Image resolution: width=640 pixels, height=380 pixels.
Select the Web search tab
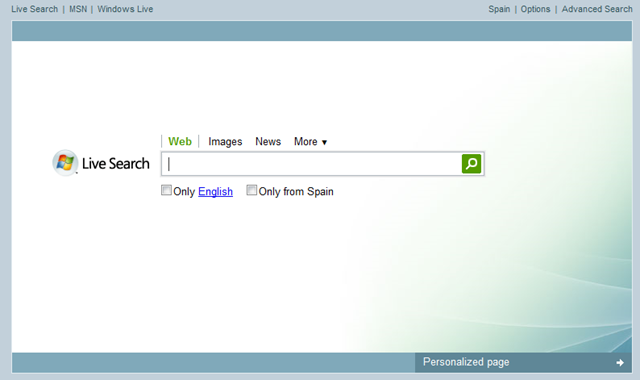(x=180, y=142)
